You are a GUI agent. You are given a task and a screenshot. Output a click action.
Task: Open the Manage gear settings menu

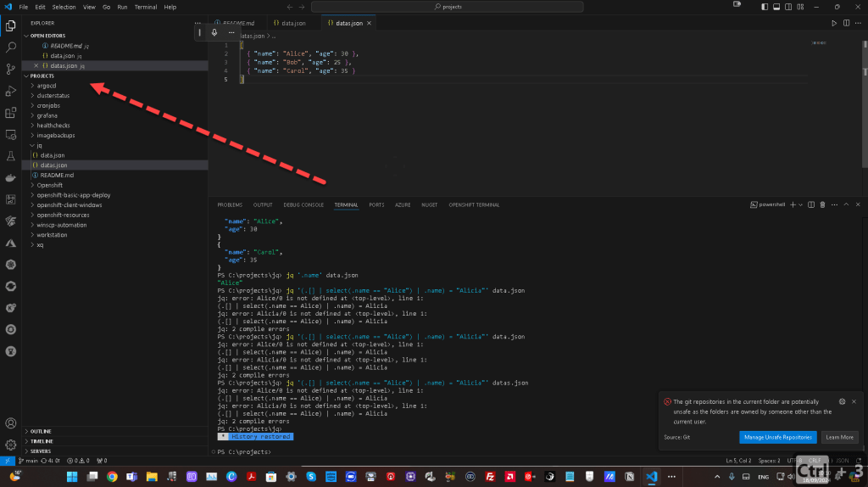click(10, 445)
